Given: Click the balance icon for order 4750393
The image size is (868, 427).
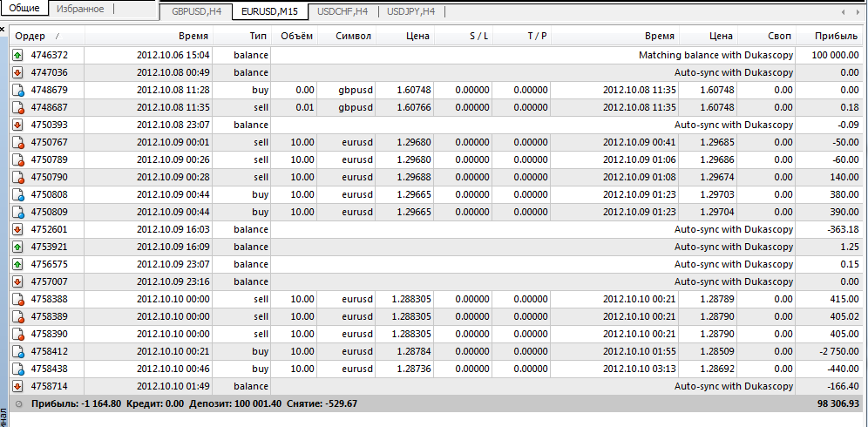Looking at the screenshot, I should (18, 125).
